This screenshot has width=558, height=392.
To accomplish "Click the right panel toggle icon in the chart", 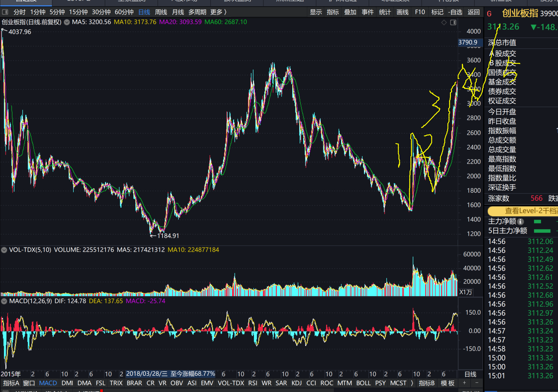I will (453, 22).
